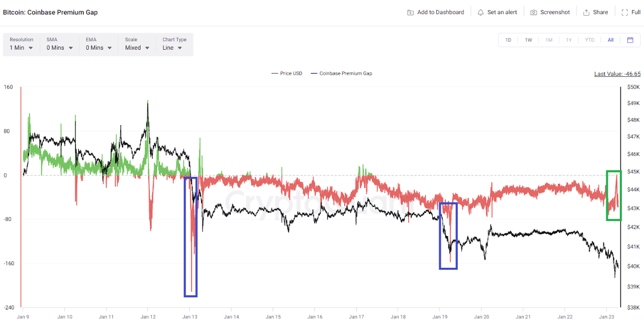Open the calendar date picker icon
The image size is (644, 320).
coord(630,40)
